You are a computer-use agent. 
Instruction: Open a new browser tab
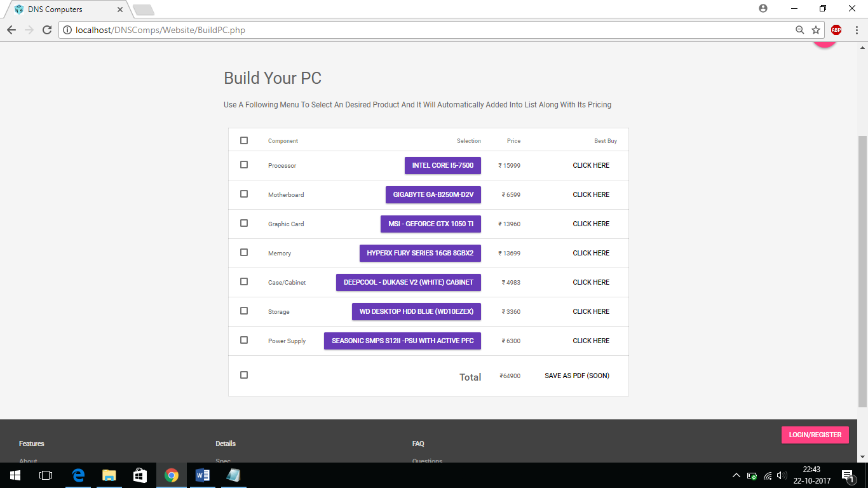(x=144, y=10)
